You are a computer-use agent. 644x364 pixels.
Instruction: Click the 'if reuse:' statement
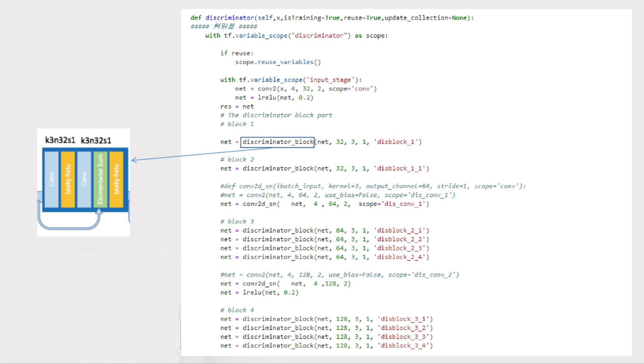(237, 53)
